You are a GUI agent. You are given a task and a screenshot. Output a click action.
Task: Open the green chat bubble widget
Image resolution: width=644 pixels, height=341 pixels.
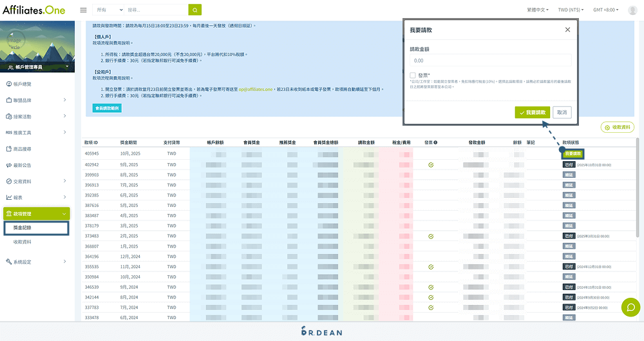pos(630,307)
